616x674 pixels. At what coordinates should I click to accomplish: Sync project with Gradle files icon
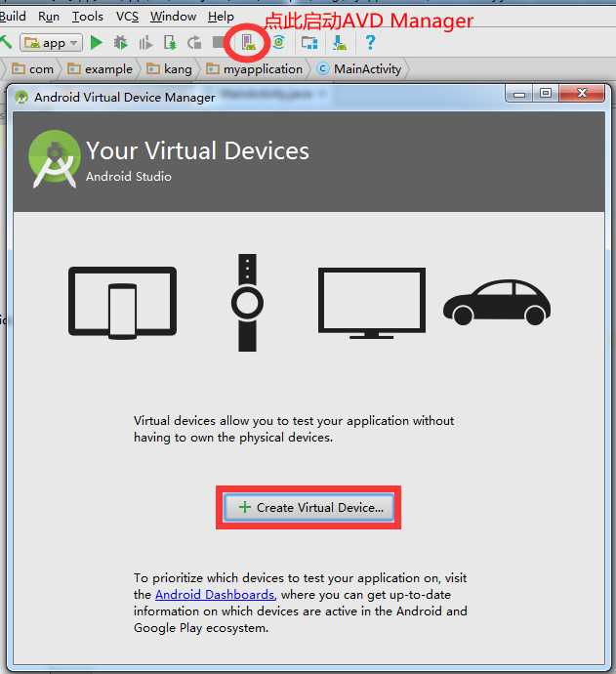click(279, 42)
